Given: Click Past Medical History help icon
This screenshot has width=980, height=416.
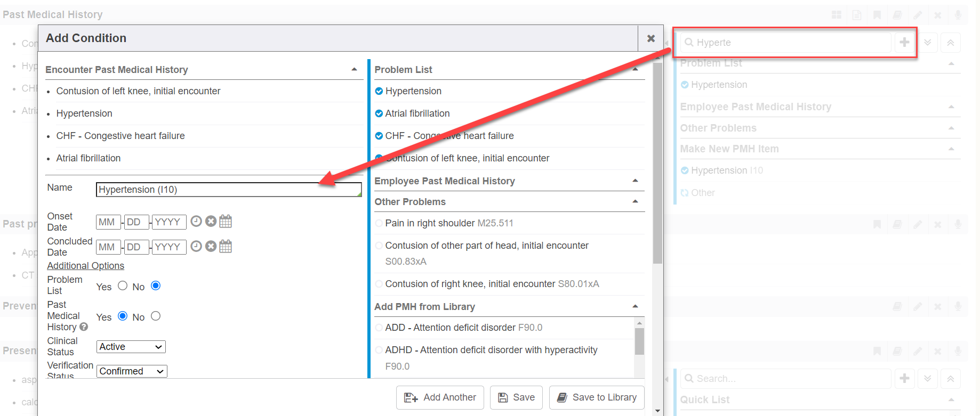Looking at the screenshot, I should (84, 327).
